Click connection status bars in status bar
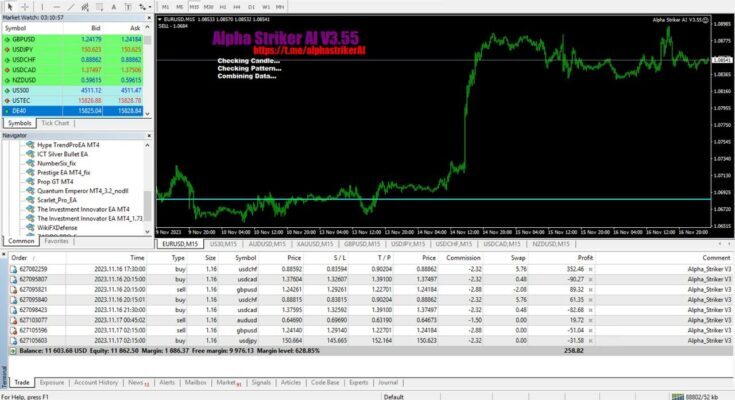Screen dimensions: 735x400 point(678,397)
